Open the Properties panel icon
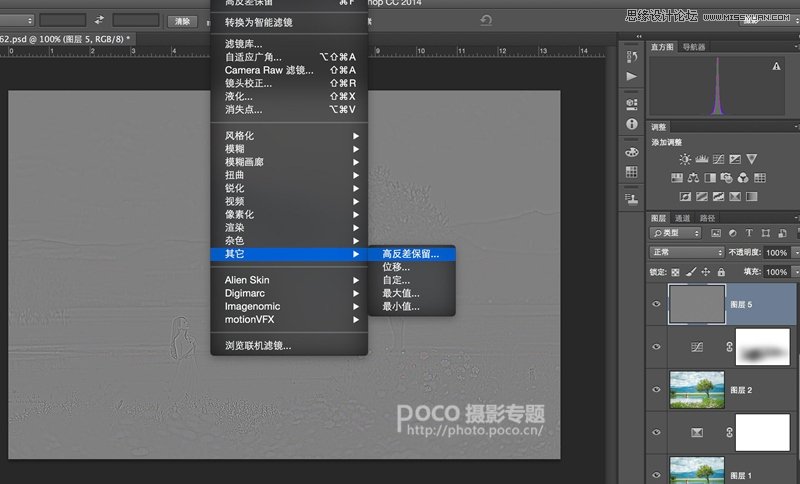 (x=632, y=104)
